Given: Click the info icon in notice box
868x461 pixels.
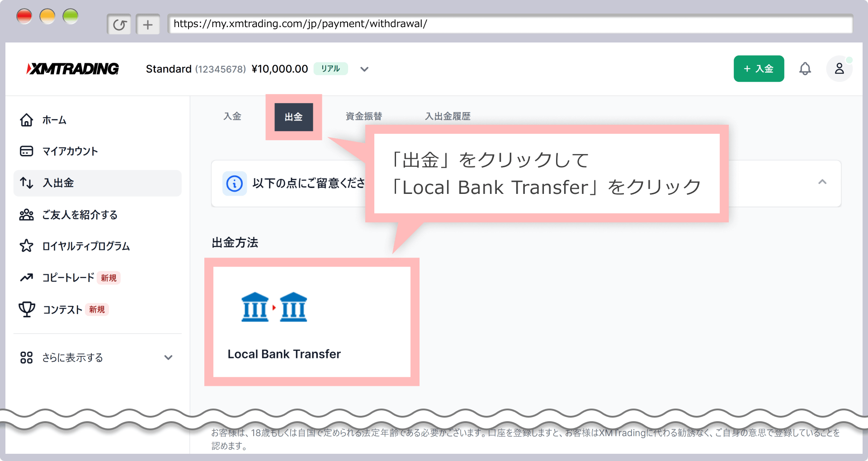Looking at the screenshot, I should coord(234,183).
